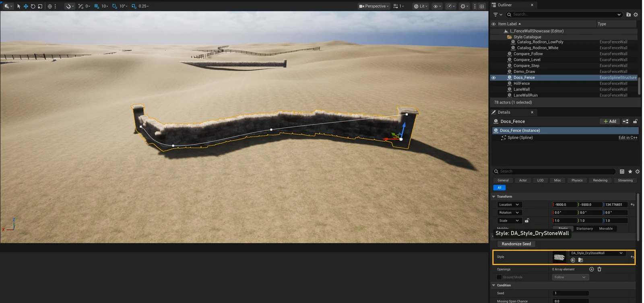Open transform toolbar three-dot options menu
This screenshot has height=303, width=644.
pos(56,6)
